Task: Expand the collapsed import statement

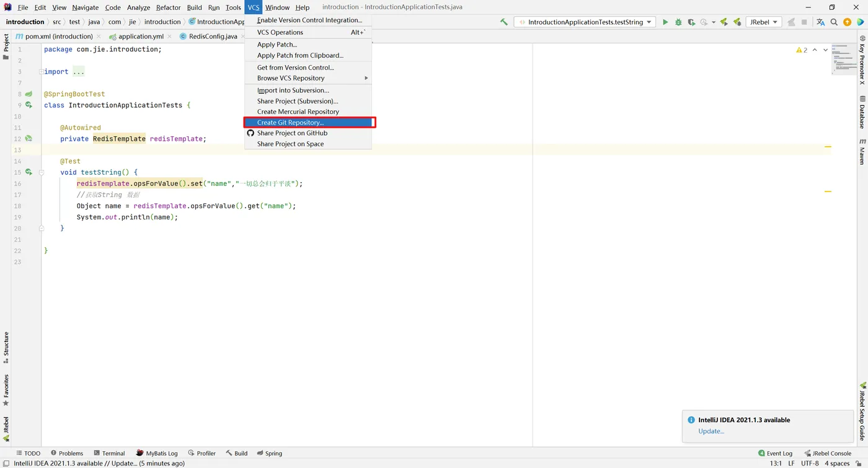Action: click(41, 72)
